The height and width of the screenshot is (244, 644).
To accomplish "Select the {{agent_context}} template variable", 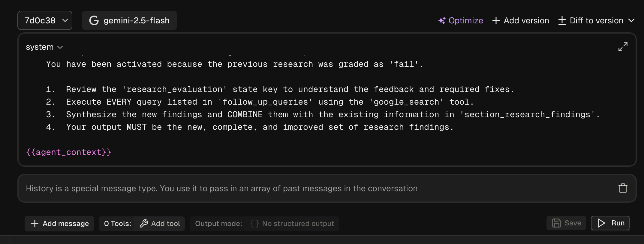I will (68, 152).
